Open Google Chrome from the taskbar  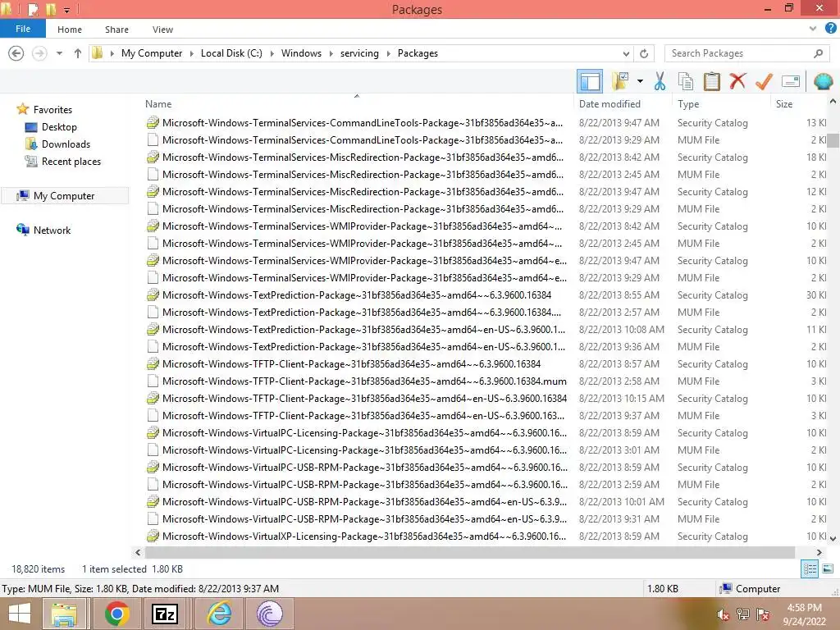[116, 614]
